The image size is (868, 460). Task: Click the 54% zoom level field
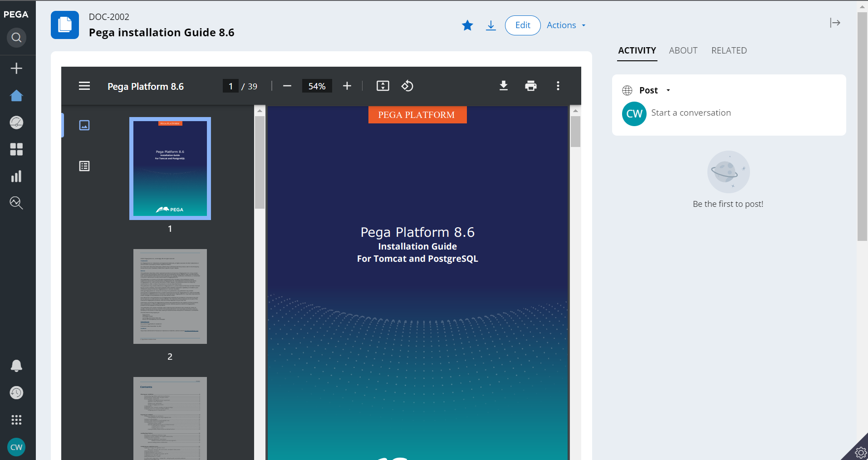pyautogui.click(x=317, y=86)
